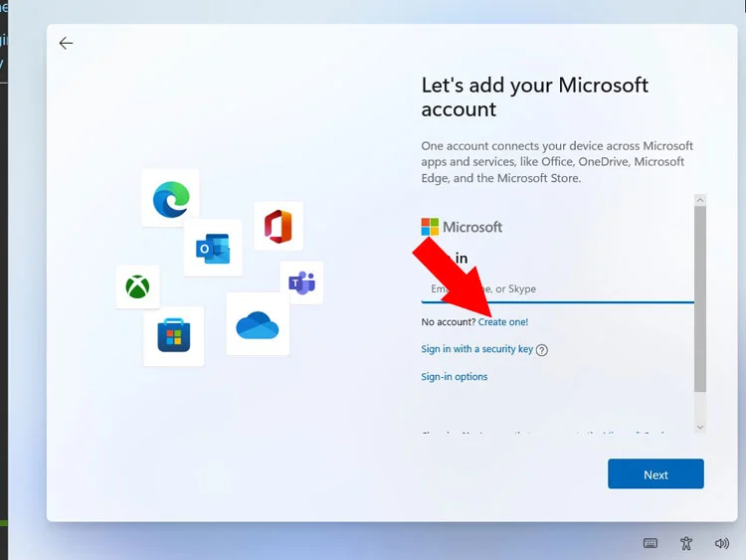Image resolution: width=746 pixels, height=560 pixels.
Task: Click the Outlook app icon
Action: [213, 248]
